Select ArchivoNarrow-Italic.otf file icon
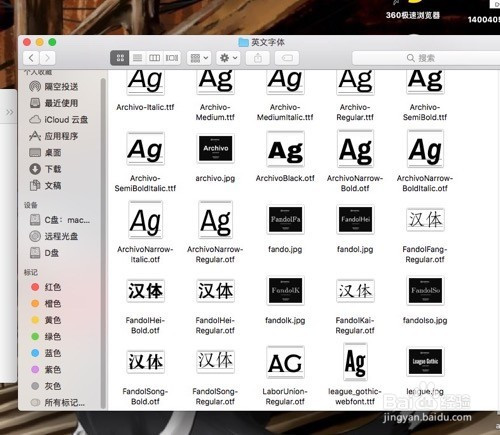500x435 pixels. 145,220
